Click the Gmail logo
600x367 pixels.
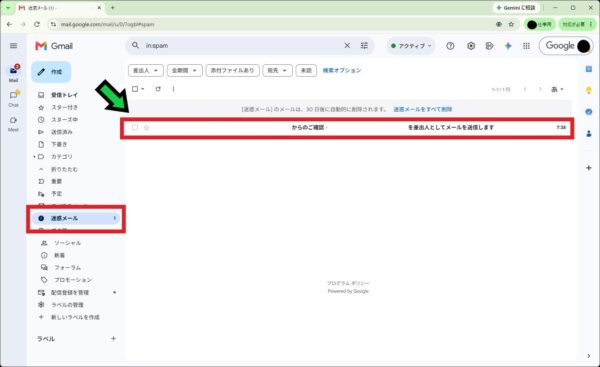(54, 46)
